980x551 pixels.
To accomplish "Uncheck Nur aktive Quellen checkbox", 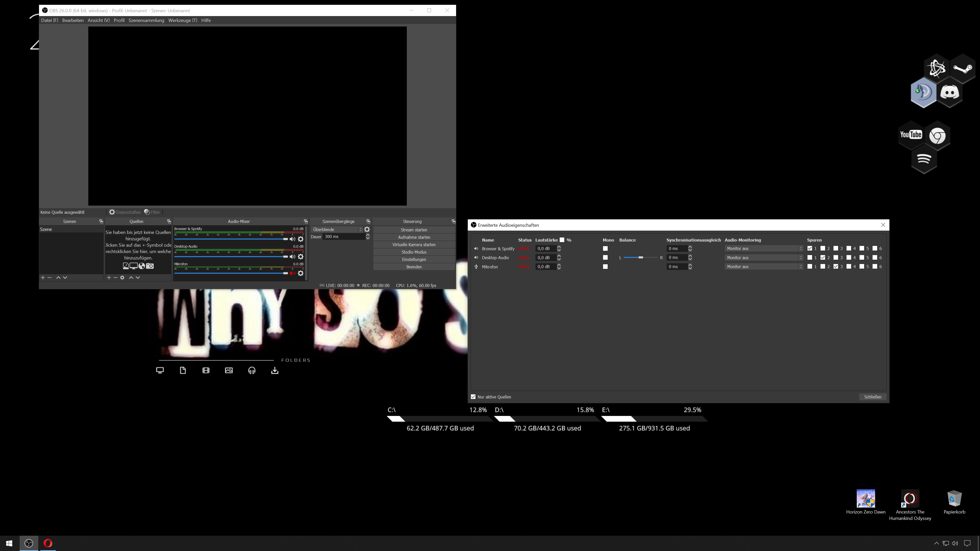I will (x=473, y=397).
